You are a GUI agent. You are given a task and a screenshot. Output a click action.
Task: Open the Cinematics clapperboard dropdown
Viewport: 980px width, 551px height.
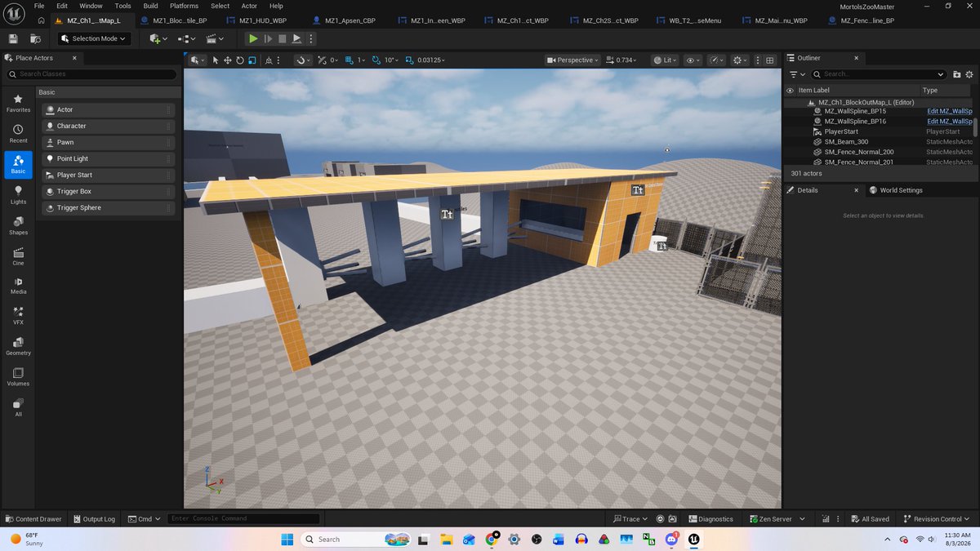tap(215, 38)
